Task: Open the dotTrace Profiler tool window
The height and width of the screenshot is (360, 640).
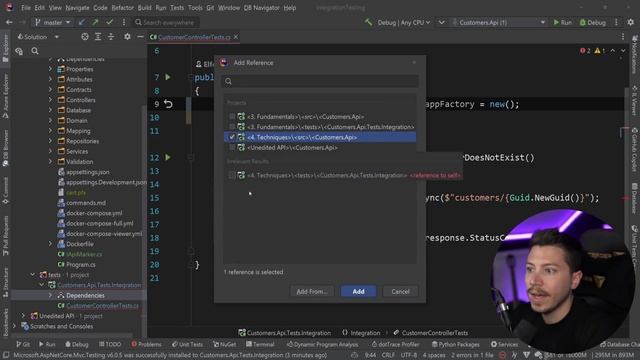Action: point(396,344)
